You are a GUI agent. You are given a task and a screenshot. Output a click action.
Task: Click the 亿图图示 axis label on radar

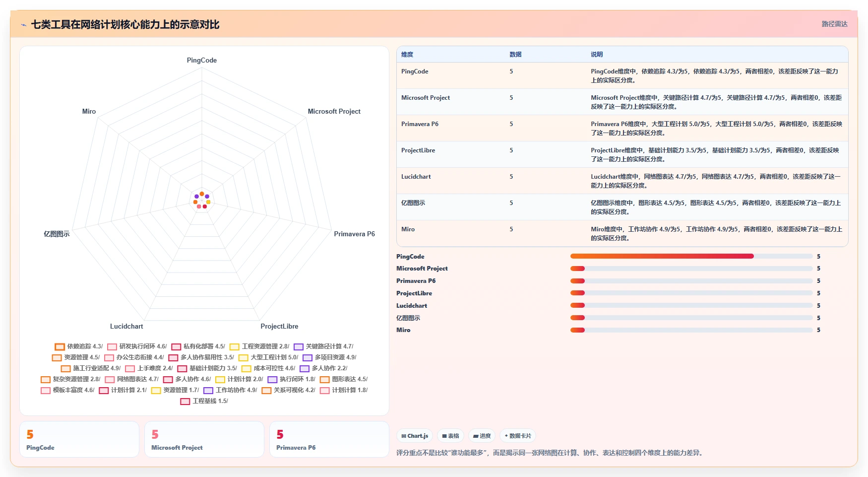tap(57, 234)
